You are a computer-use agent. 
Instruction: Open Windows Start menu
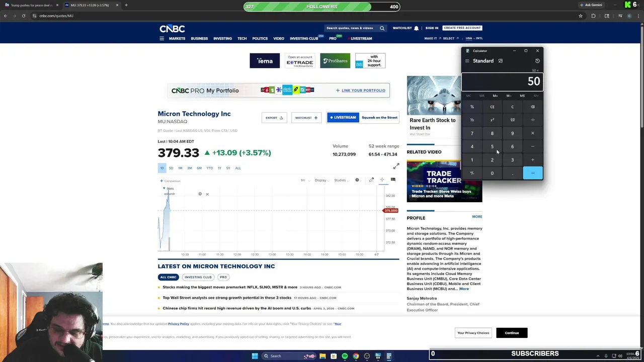(x=255, y=356)
